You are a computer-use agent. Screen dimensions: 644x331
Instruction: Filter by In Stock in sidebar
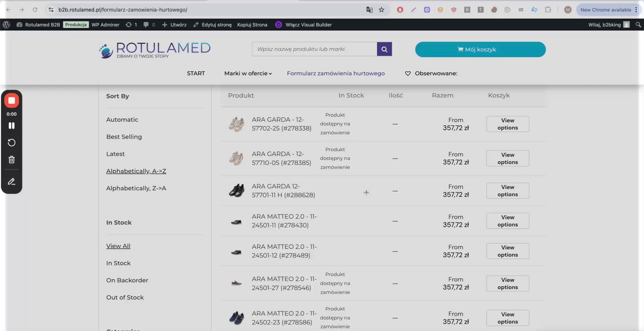pyautogui.click(x=119, y=263)
